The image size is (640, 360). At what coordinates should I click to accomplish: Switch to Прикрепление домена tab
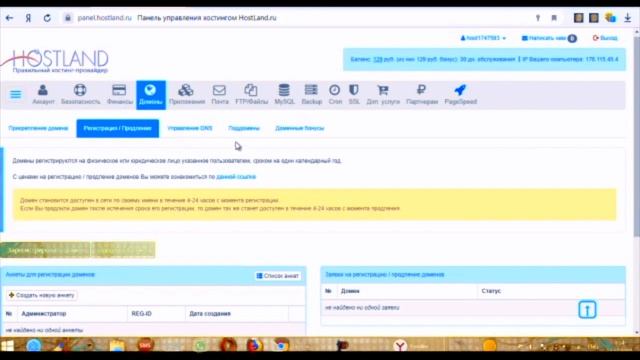[x=38, y=128]
